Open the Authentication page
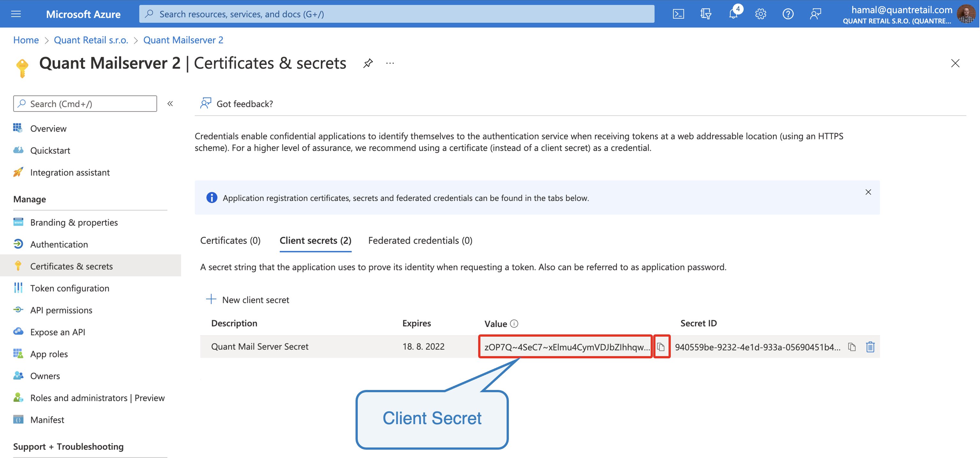This screenshot has width=980, height=458. click(x=59, y=244)
